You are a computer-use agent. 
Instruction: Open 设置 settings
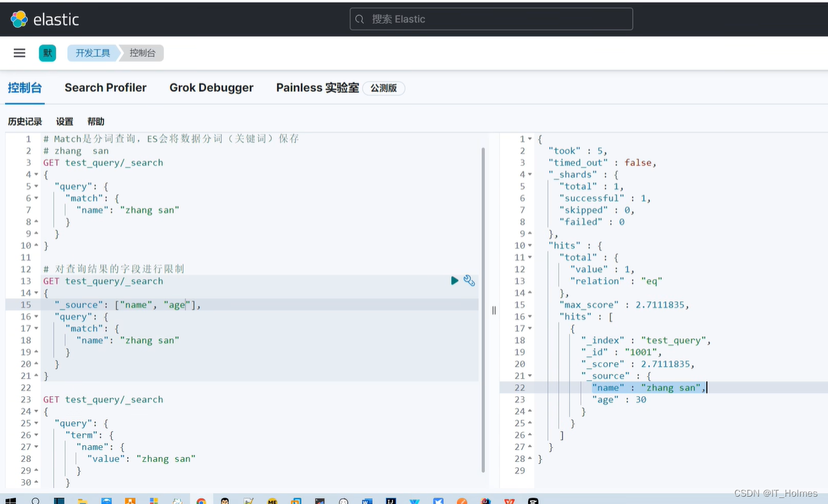64,121
